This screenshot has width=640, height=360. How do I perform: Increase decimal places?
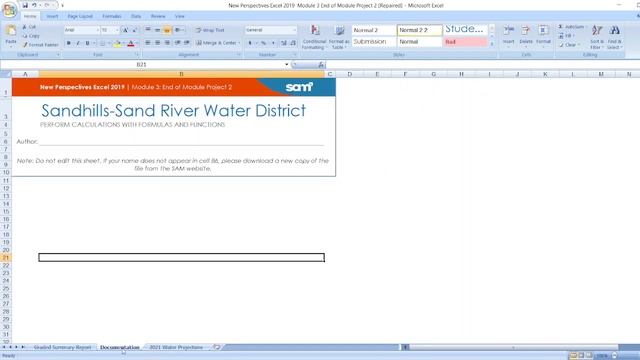(284, 43)
